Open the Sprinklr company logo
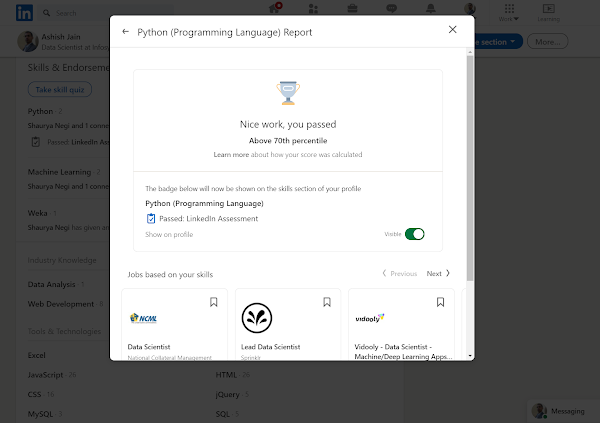The image size is (600, 423). (x=257, y=318)
